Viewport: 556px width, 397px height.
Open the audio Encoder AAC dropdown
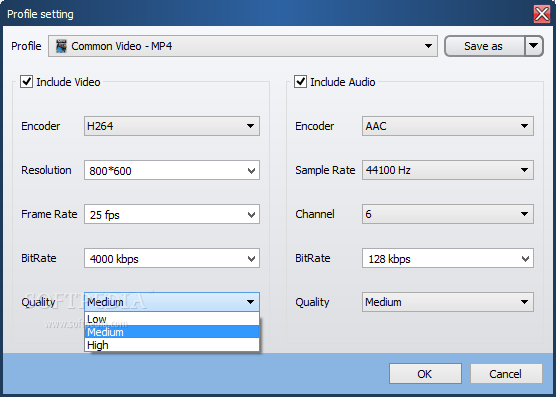point(447,126)
